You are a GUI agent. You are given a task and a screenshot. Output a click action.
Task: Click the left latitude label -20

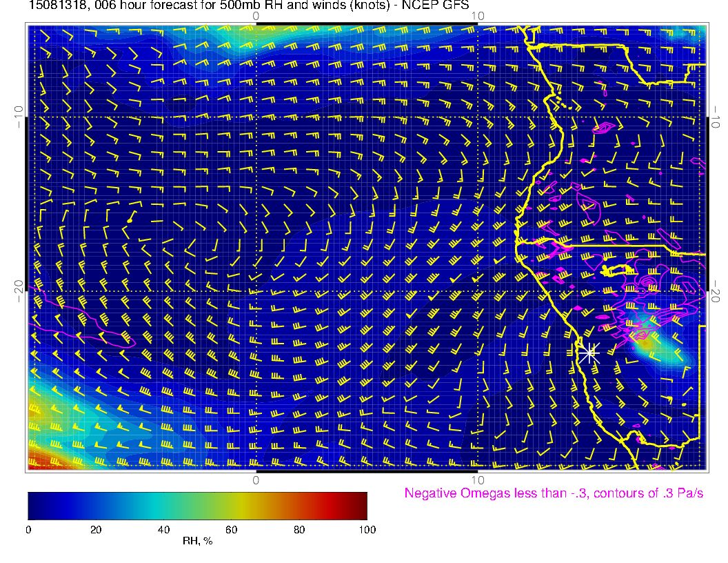tap(19, 291)
